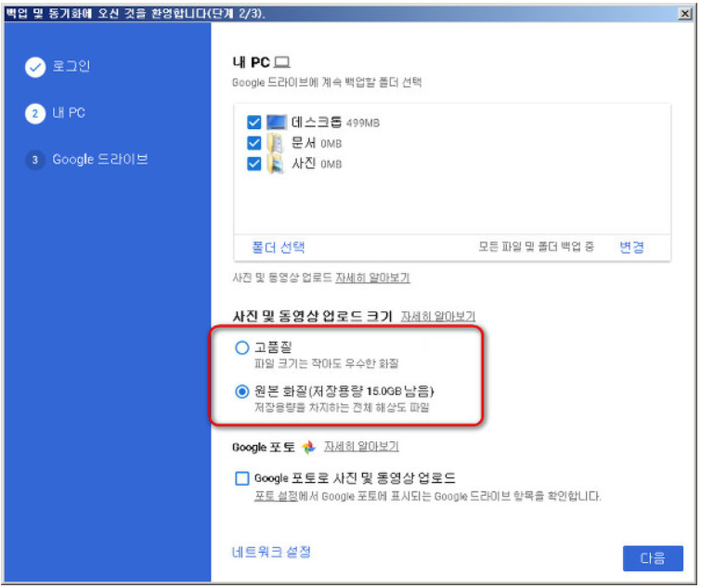The height and width of the screenshot is (588, 701).
Task: Click 저장용량을 차지하는 전체 해상도 파일 description
Action: point(342,408)
